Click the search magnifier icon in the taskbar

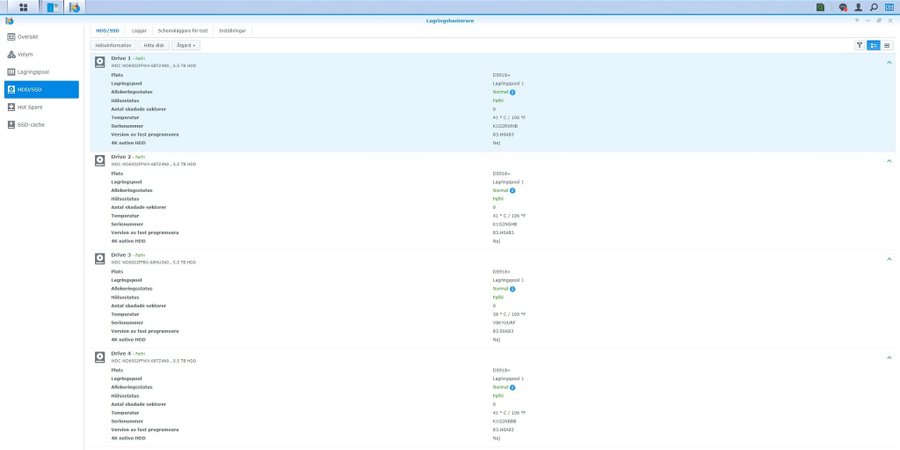873,7
